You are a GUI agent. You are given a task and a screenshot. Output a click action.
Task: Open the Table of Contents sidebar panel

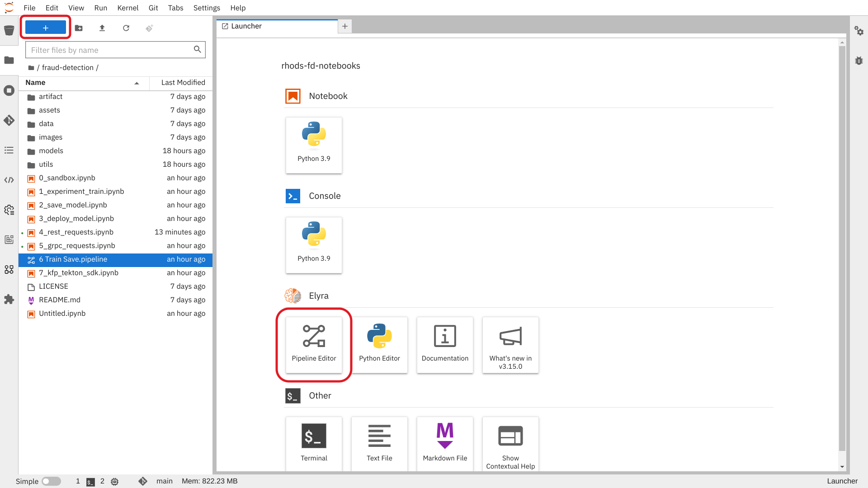point(9,150)
